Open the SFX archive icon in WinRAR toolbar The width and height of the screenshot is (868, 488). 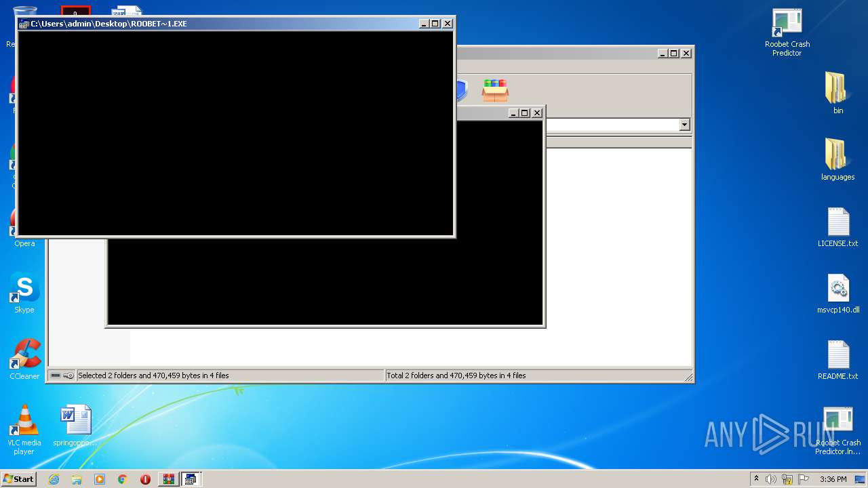pyautogui.click(x=495, y=90)
